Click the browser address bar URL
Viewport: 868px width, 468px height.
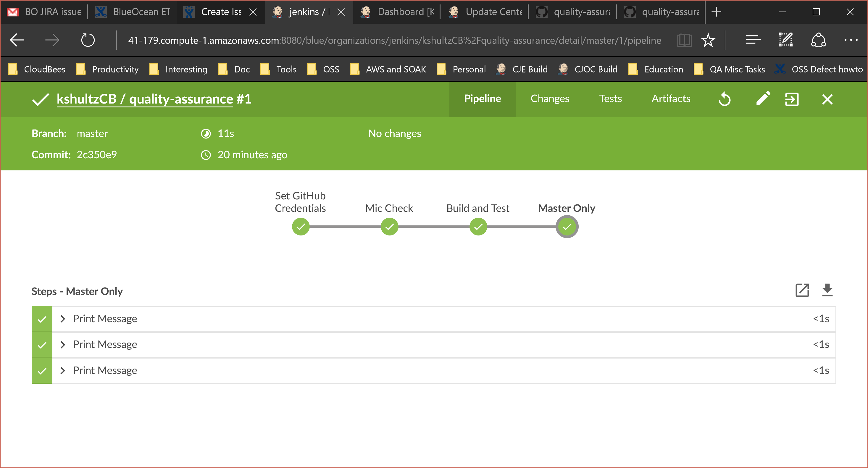394,41
